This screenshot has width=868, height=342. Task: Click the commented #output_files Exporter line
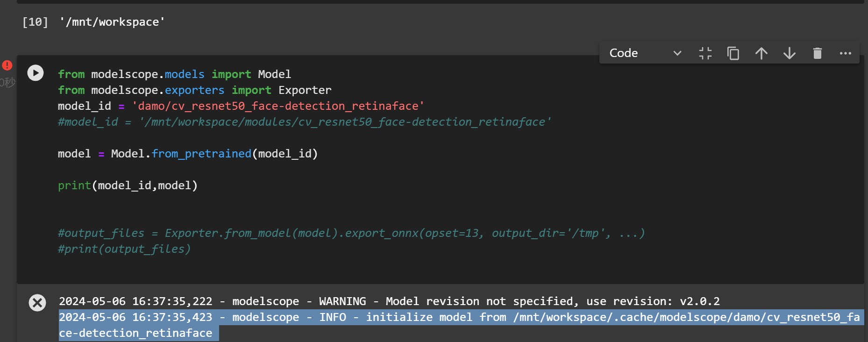[x=351, y=233]
